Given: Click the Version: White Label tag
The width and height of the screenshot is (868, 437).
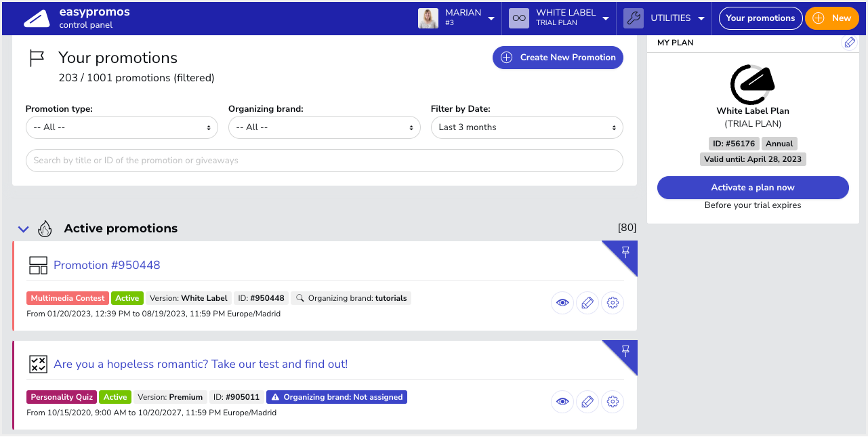Looking at the screenshot, I should coord(188,298).
